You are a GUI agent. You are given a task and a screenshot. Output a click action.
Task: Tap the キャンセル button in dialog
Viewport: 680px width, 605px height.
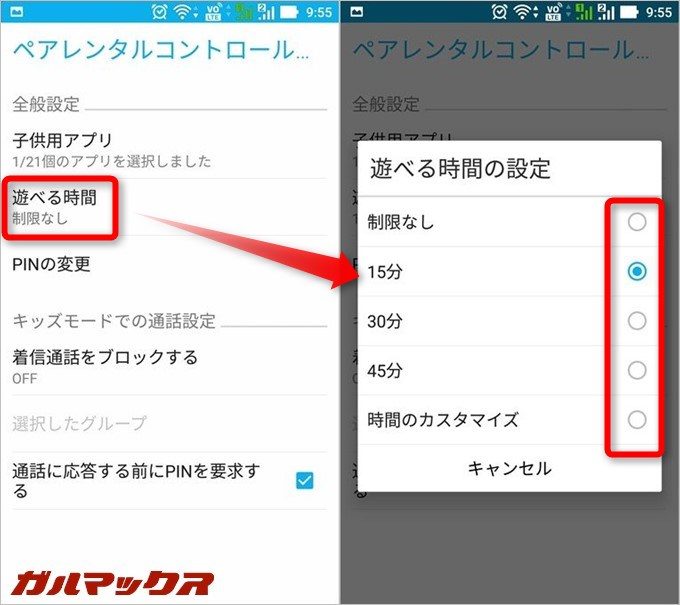(x=510, y=468)
